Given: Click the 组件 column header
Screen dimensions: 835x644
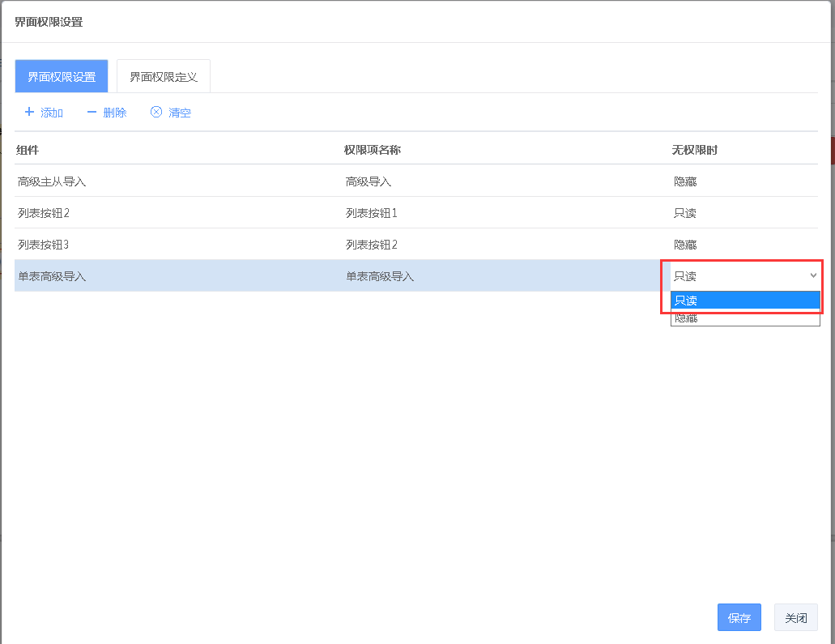Looking at the screenshot, I should 28,150.
